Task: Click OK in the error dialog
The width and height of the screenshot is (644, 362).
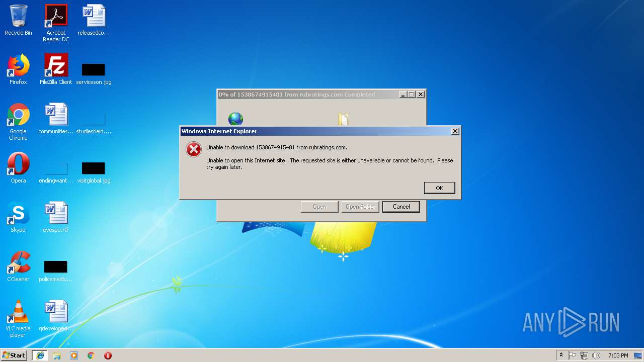Action: coord(439,188)
